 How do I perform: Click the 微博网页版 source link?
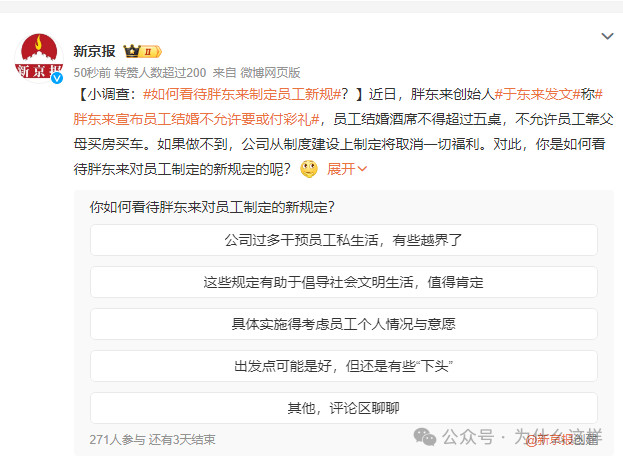click(270, 73)
